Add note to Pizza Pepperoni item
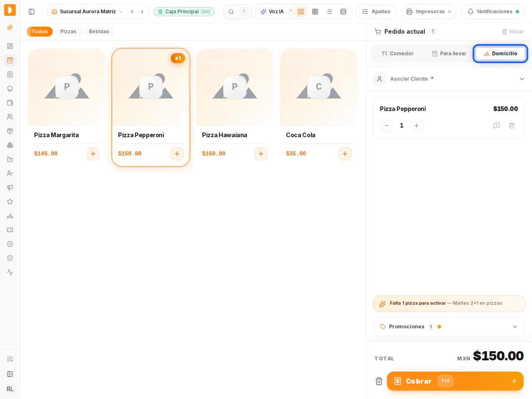The image size is (532, 399). coord(497,126)
